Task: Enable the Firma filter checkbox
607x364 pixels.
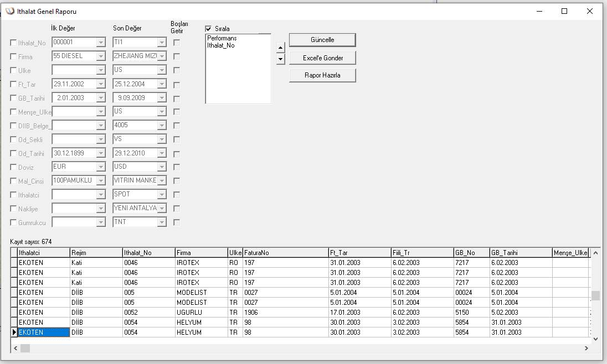Action: [x=13, y=56]
